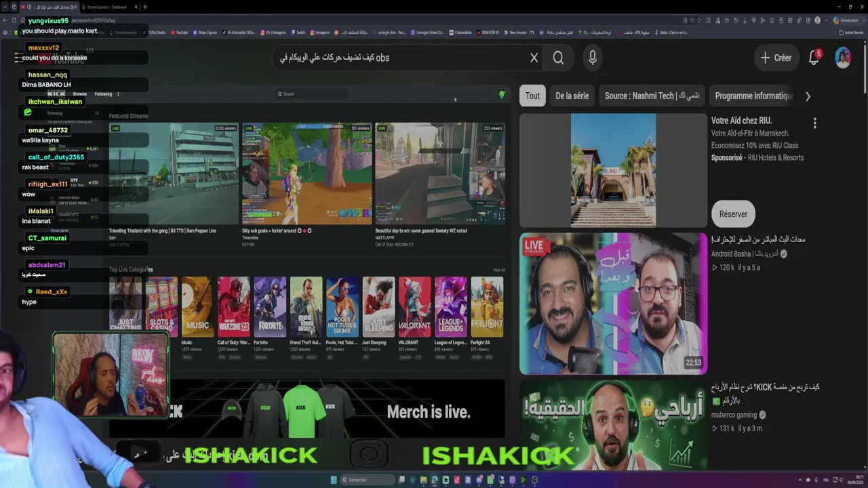The image size is (868, 488).
Task: Open the 'Beautiful day to win' Warzone stream
Action: coord(440,174)
